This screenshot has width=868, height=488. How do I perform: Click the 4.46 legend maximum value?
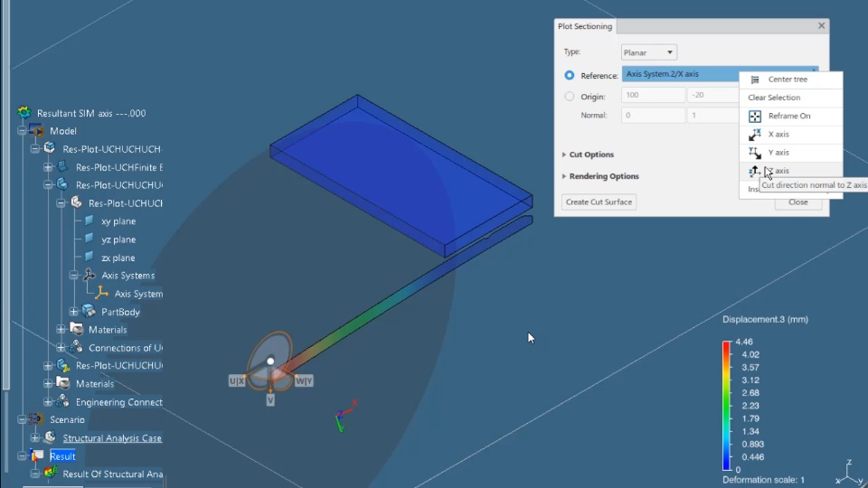743,342
